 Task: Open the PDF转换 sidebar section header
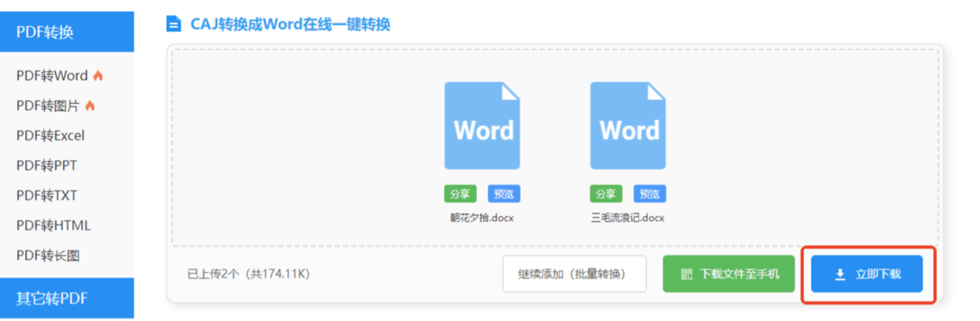[67, 32]
